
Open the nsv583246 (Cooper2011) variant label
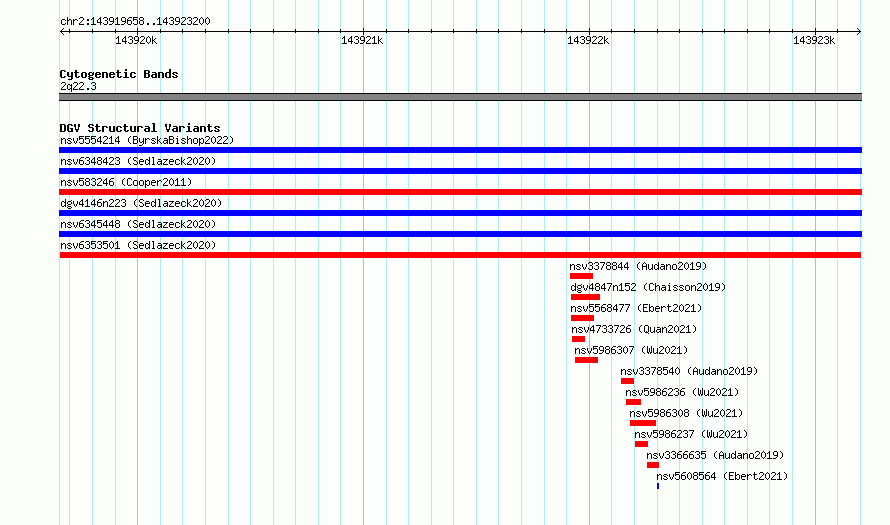tap(126, 182)
